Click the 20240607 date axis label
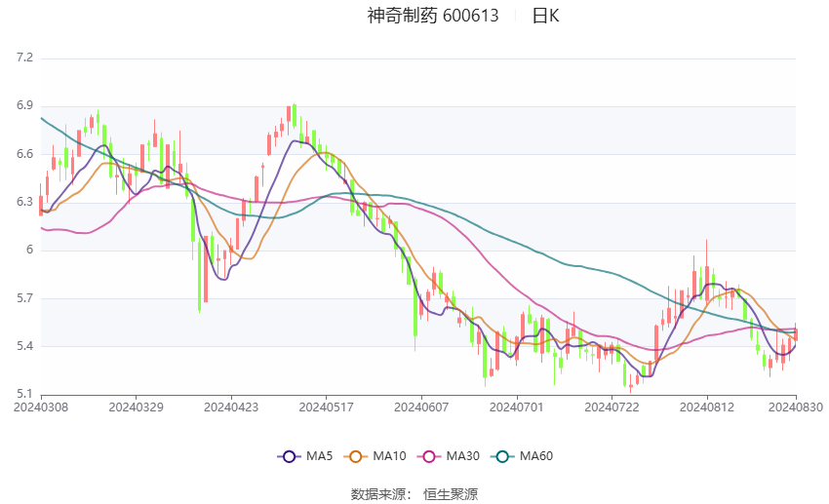 [x=421, y=407]
